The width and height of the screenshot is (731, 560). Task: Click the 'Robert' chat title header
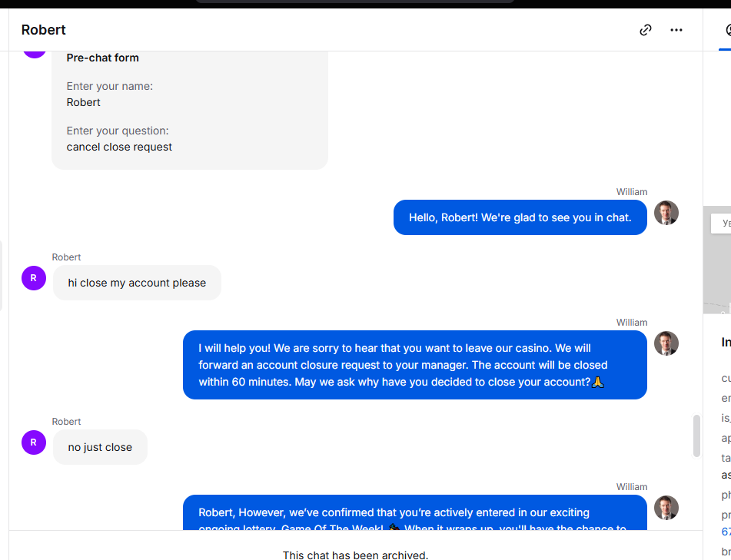[43, 30]
